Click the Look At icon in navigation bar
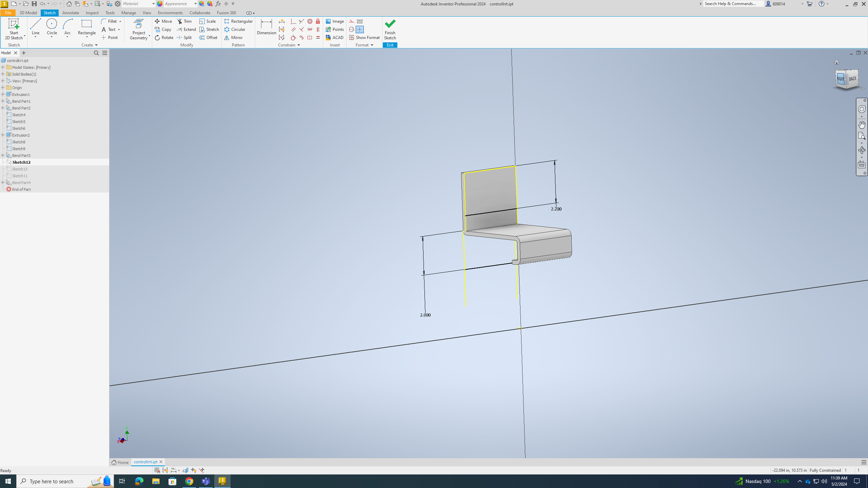The image size is (868, 488). (862, 165)
